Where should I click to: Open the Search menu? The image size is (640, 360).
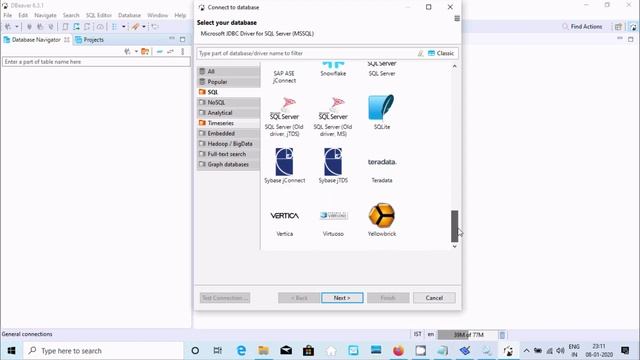[71, 15]
